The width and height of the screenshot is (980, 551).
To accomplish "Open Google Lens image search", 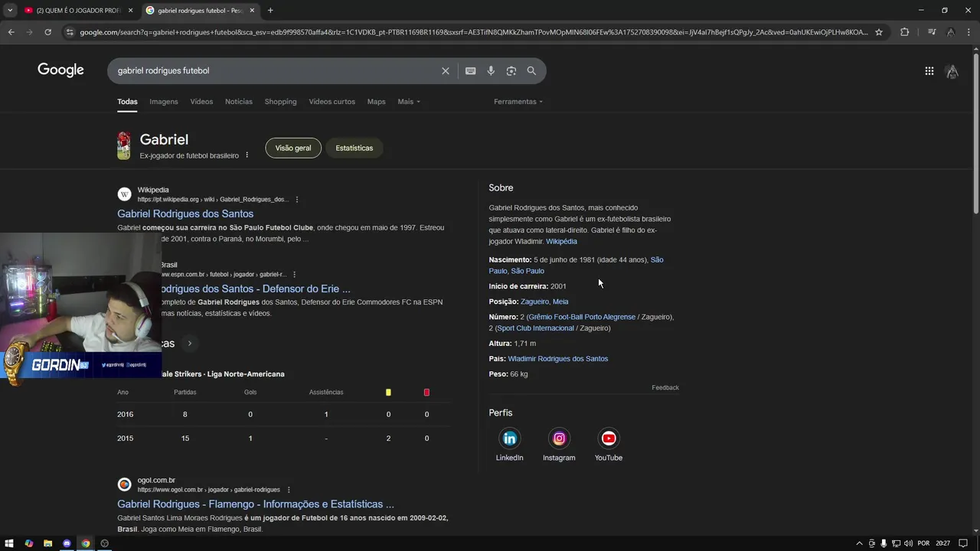I will 511,70.
